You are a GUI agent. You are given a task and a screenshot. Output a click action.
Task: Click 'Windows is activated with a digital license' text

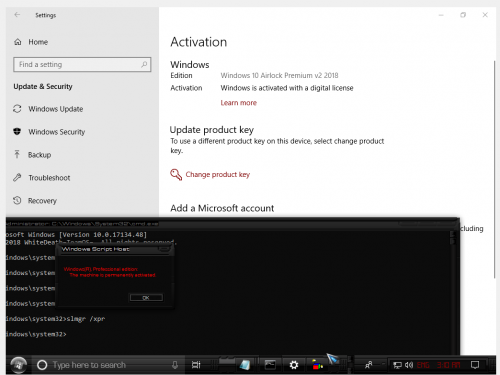tap(287, 88)
